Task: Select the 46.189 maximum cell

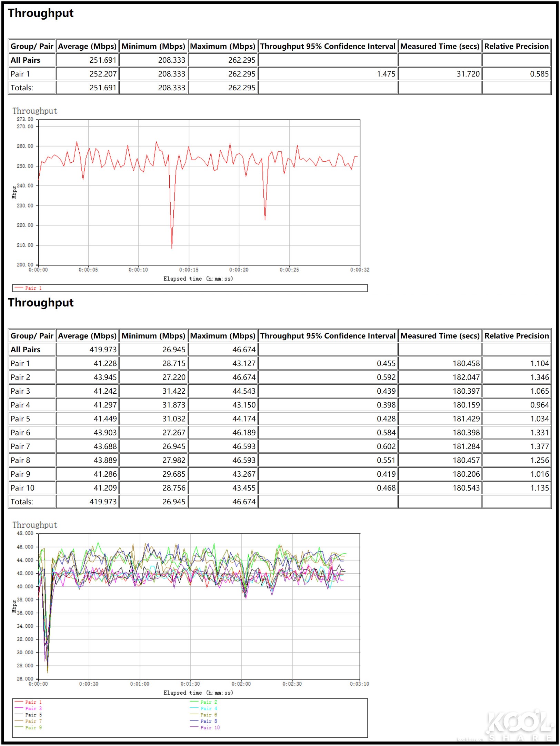Action: coord(223,432)
